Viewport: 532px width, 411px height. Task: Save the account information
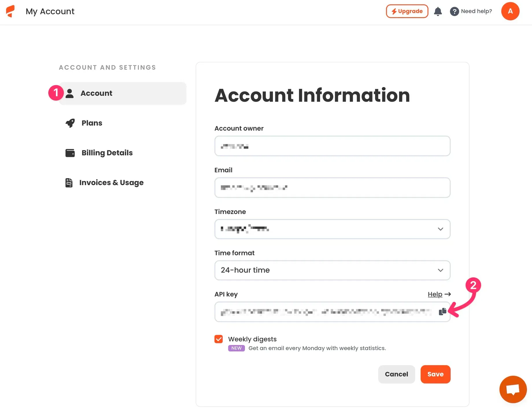(x=435, y=374)
